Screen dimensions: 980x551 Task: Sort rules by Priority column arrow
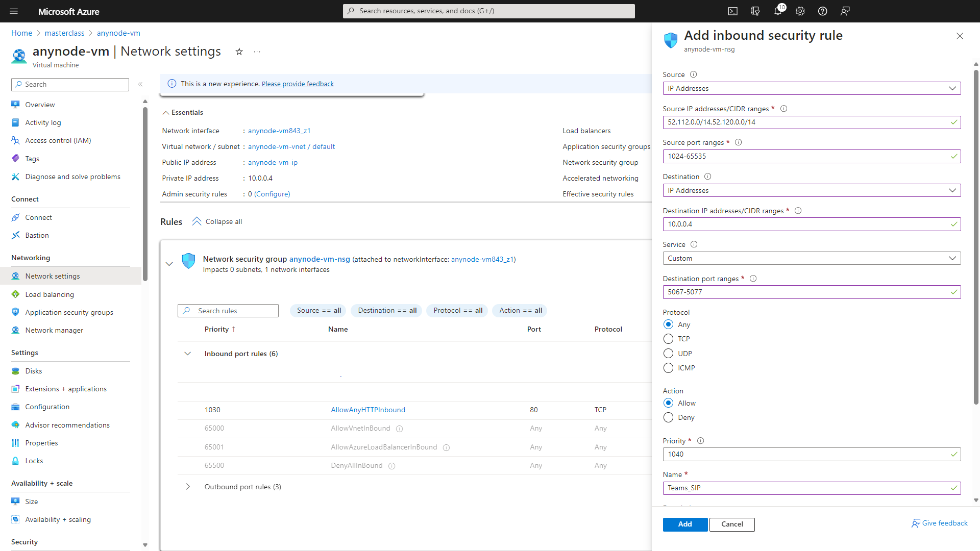234,329
